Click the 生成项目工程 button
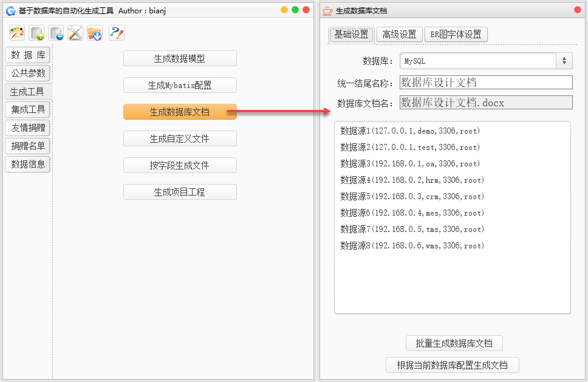Screen dimensions: 588x382 point(180,192)
